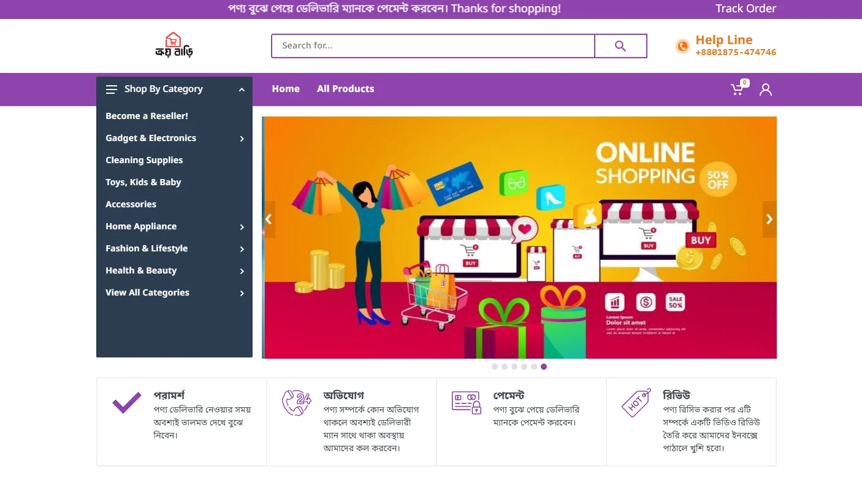Go to next slide with right arrow
Screen dimensions: 862x504
[769, 220]
